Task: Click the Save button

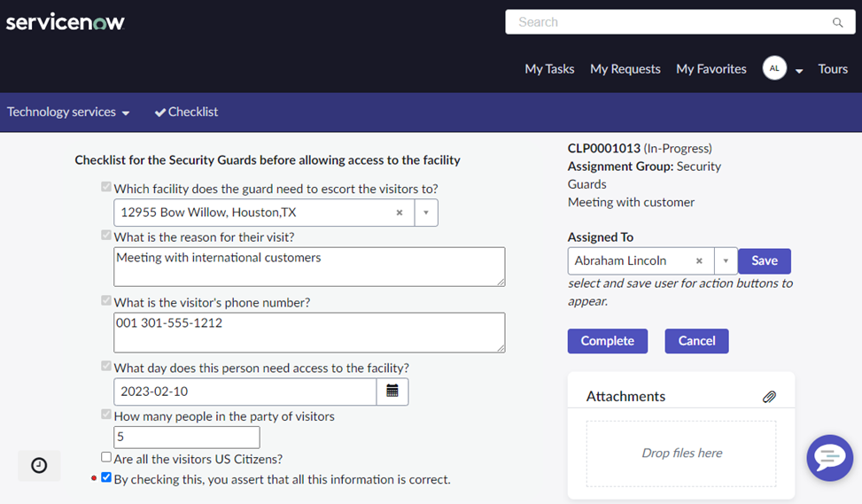Action: click(765, 261)
